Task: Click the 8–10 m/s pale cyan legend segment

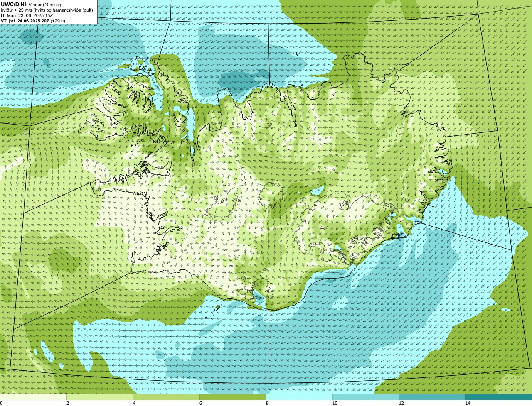Action: [x=299, y=397]
